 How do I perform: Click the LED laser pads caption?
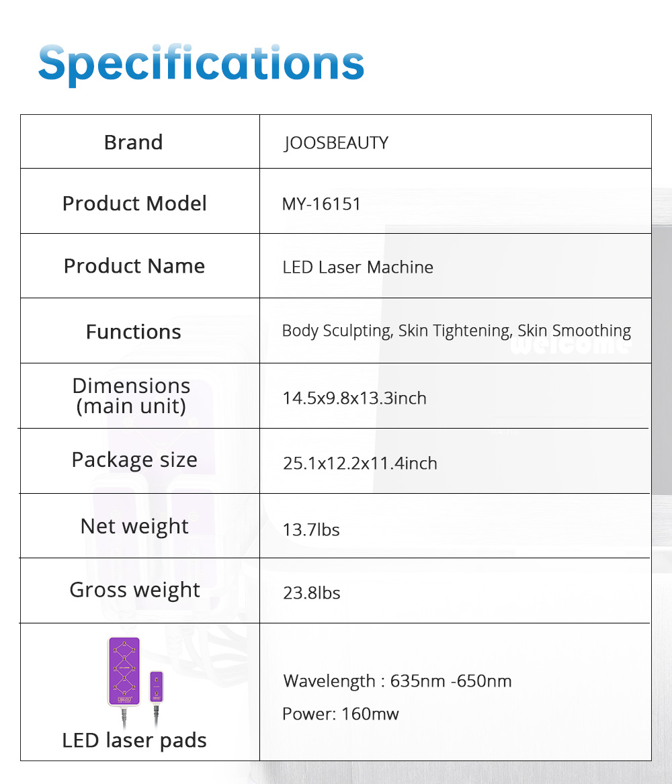pyautogui.click(x=134, y=740)
